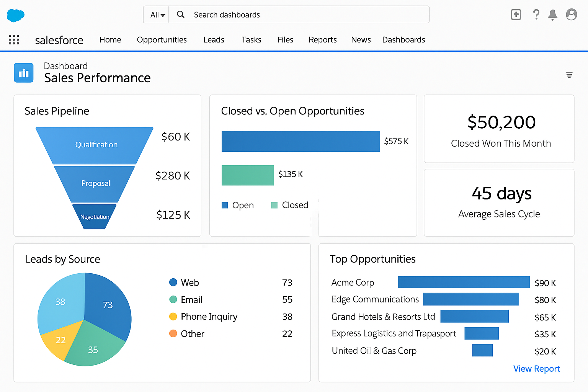This screenshot has height=392, width=588.
Task: Click the Negotiation funnel segment
Action: pos(95,217)
